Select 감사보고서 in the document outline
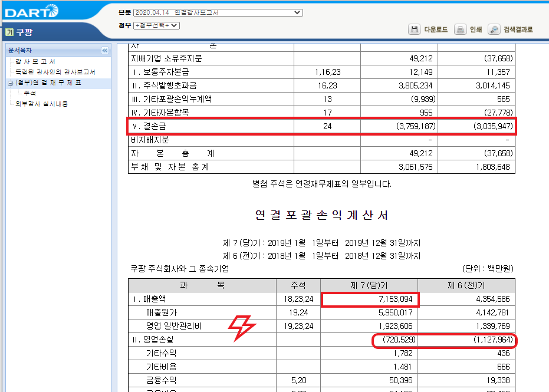Screen dimensions: 549x392 (35, 61)
